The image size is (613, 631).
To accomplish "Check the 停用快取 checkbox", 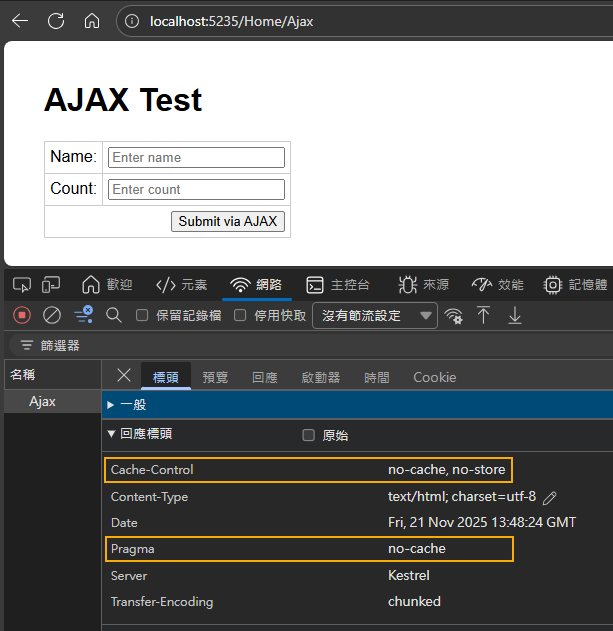I will (x=240, y=316).
